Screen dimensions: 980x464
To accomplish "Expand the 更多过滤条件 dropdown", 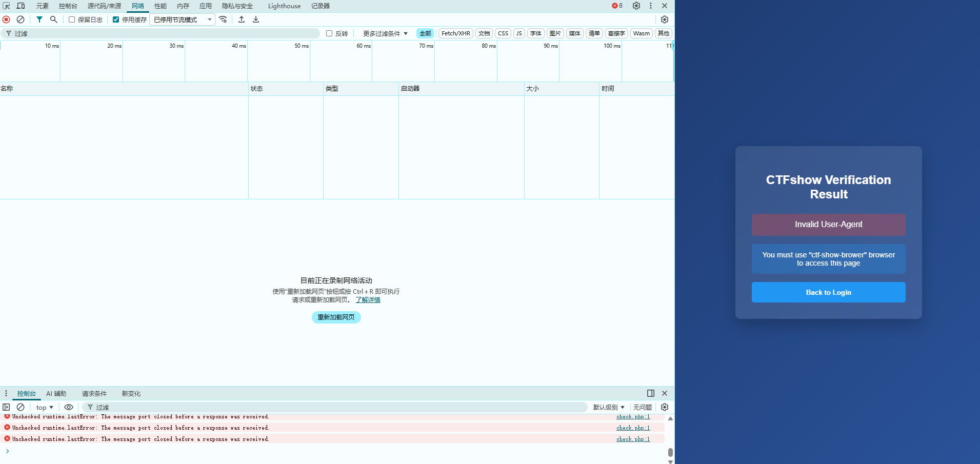I will pyautogui.click(x=386, y=33).
